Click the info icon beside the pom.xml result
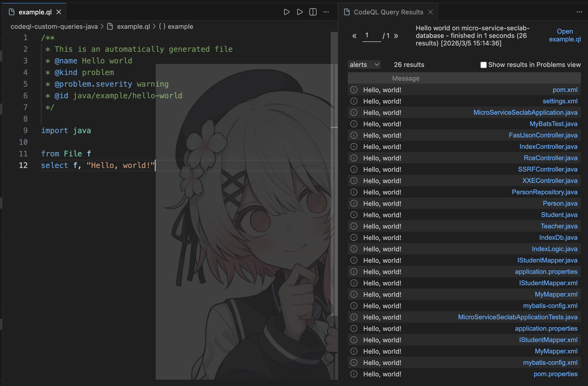 click(x=354, y=90)
